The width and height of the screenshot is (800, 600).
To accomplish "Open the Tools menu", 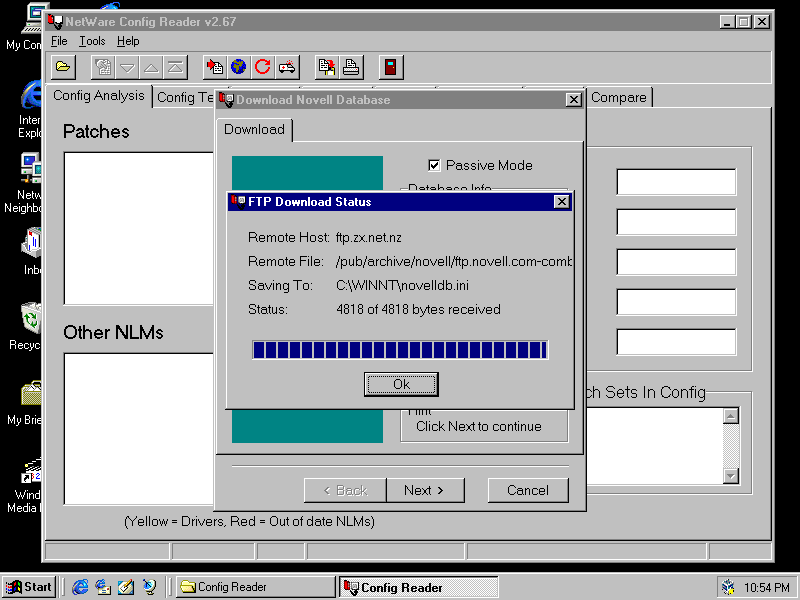I will (92, 41).
